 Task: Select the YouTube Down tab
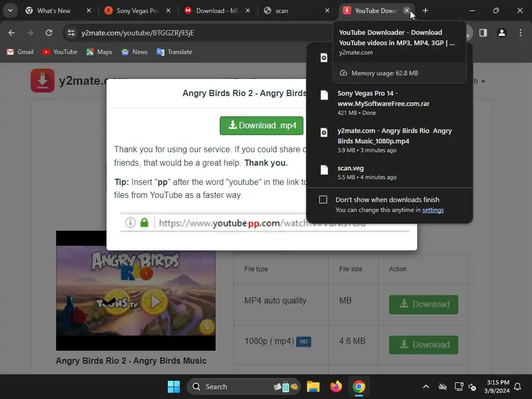(375, 10)
